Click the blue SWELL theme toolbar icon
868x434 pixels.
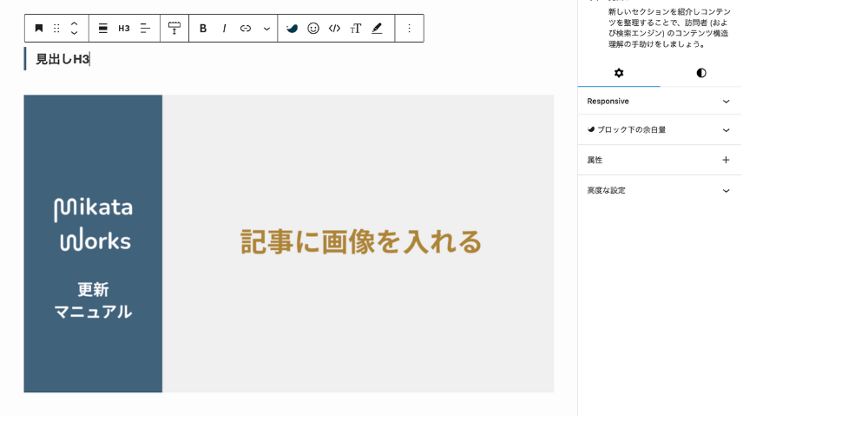click(293, 29)
